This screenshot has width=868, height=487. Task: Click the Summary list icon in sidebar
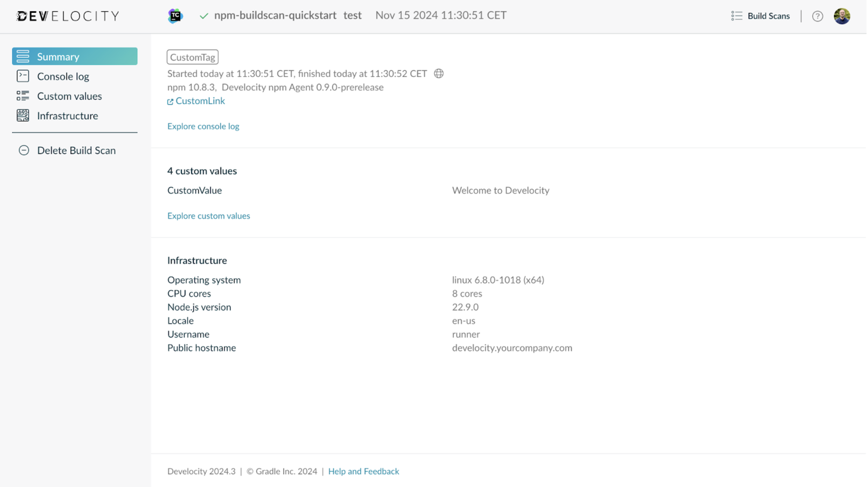click(23, 56)
